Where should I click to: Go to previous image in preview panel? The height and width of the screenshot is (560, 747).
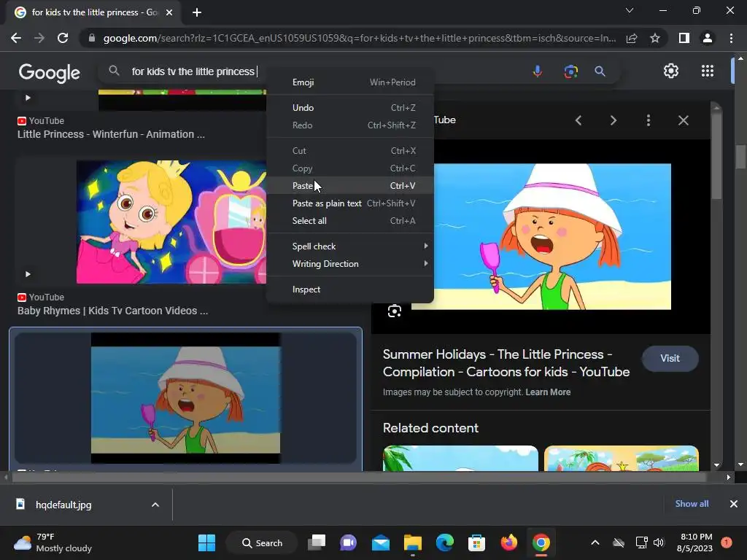578,120
